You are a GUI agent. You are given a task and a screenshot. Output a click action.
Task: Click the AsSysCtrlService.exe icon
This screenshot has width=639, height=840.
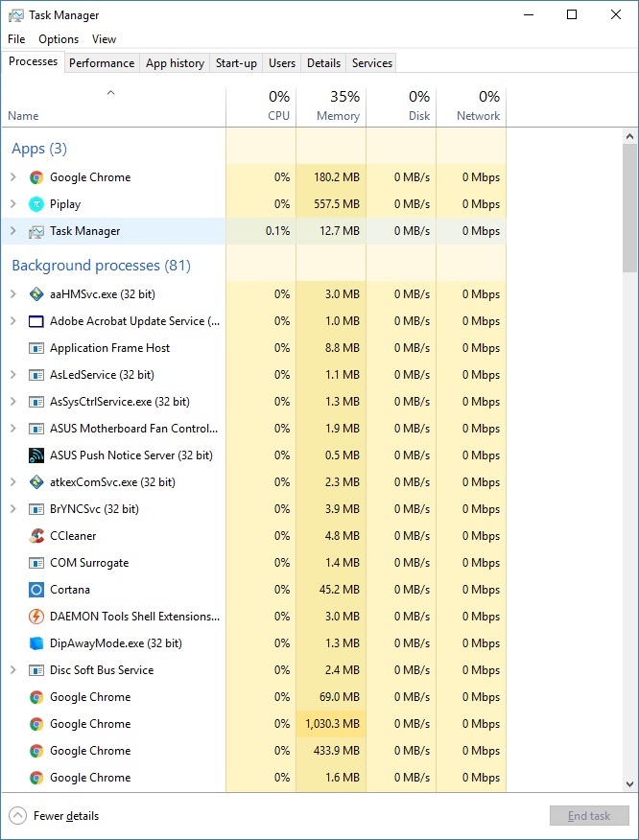coord(35,402)
